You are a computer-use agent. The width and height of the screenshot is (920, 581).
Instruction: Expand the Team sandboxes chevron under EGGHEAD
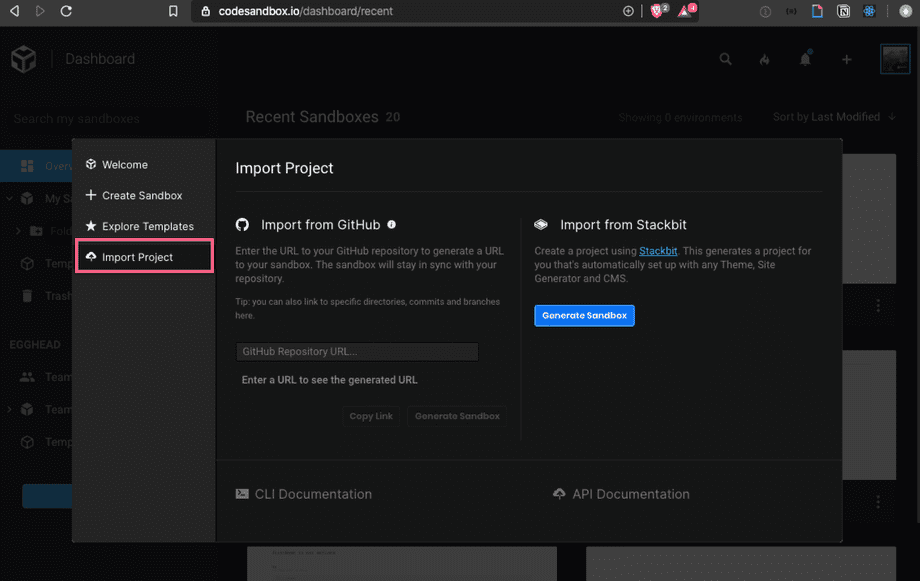(x=9, y=409)
